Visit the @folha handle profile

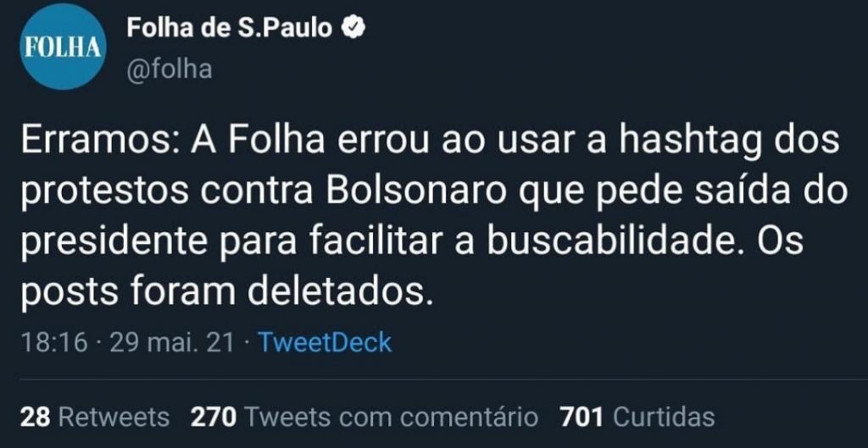(x=170, y=69)
